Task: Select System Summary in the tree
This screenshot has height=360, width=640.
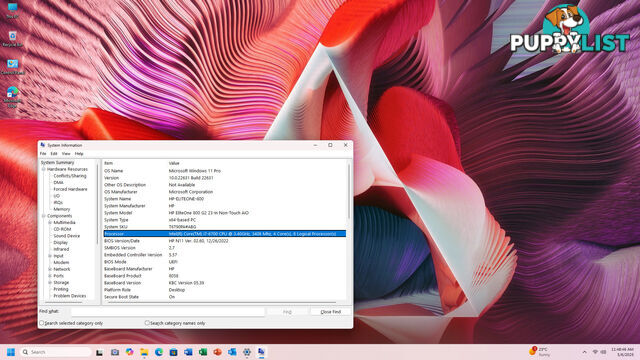Action: click(x=58, y=162)
